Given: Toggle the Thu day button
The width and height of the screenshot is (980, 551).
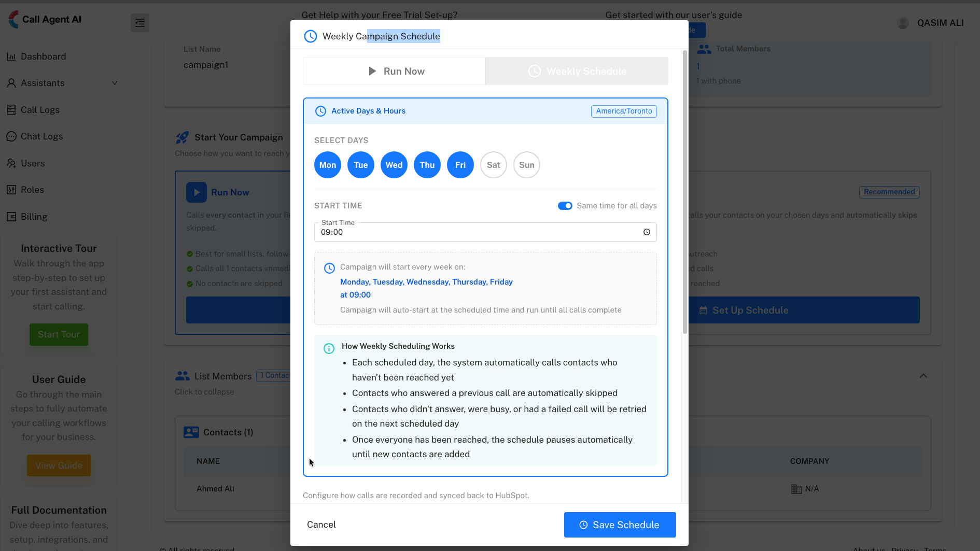Looking at the screenshot, I should coord(427,165).
